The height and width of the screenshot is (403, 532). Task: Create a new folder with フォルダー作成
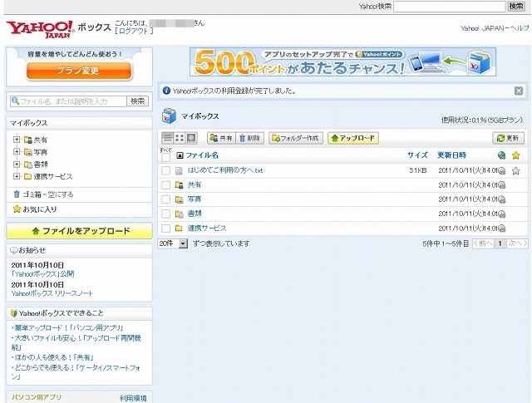[296, 138]
